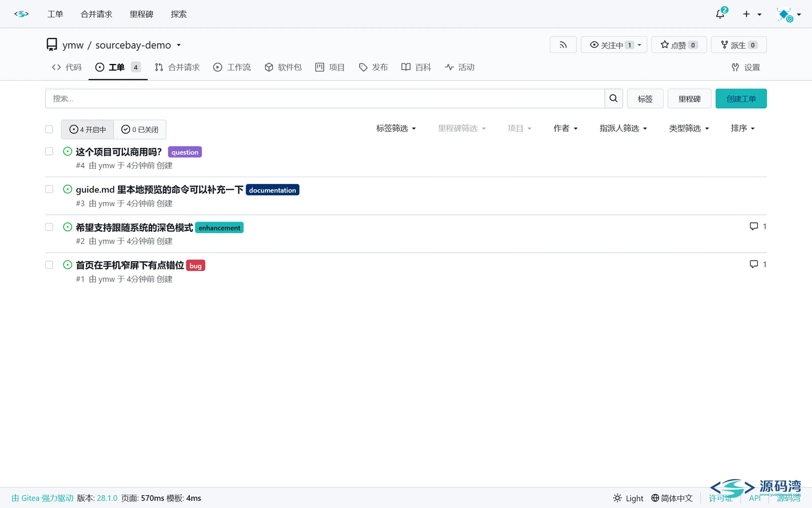Click the open-status icon of issue #4
Screen dimensions: 812x508
tap(67, 151)
